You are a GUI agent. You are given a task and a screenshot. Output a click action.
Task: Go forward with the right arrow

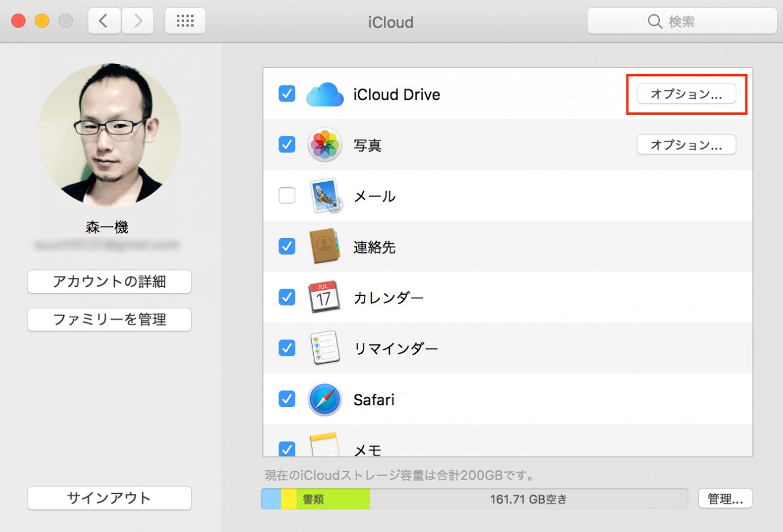pos(138,22)
